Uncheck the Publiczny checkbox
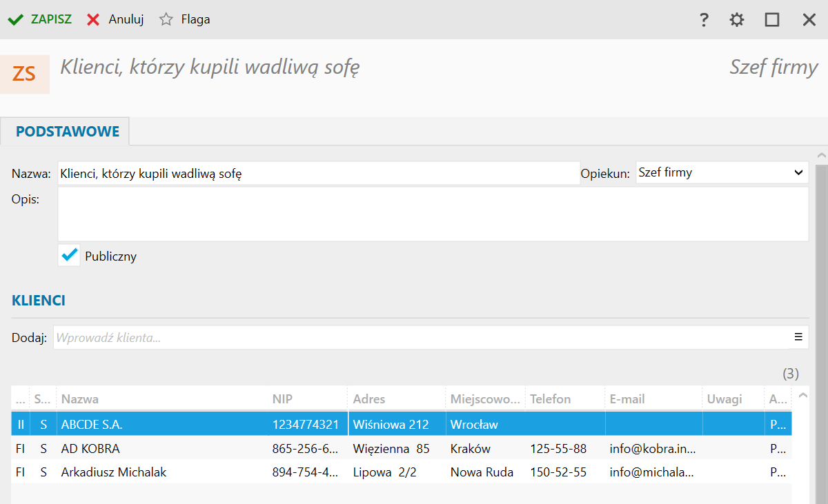 coord(70,256)
